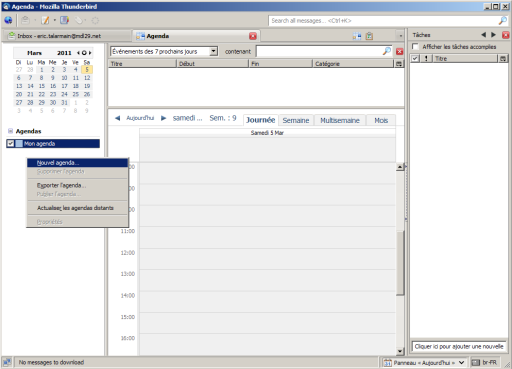Click the column picker icon in event list

(399, 64)
